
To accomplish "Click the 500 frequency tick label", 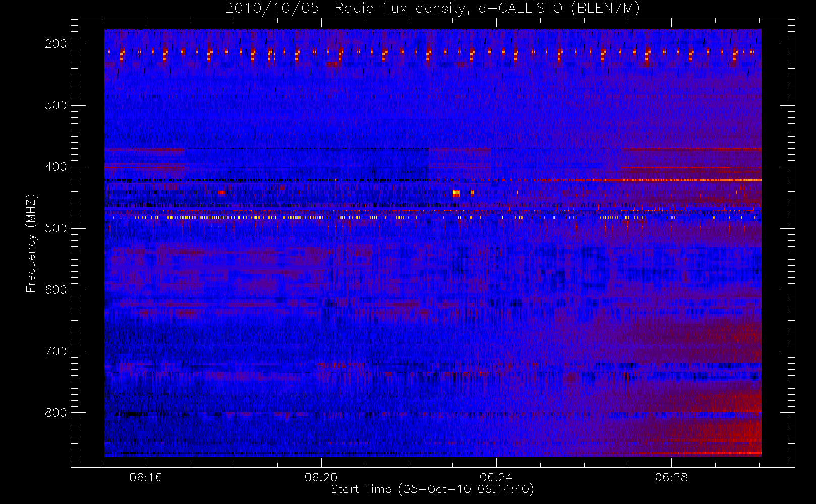I will [56, 228].
